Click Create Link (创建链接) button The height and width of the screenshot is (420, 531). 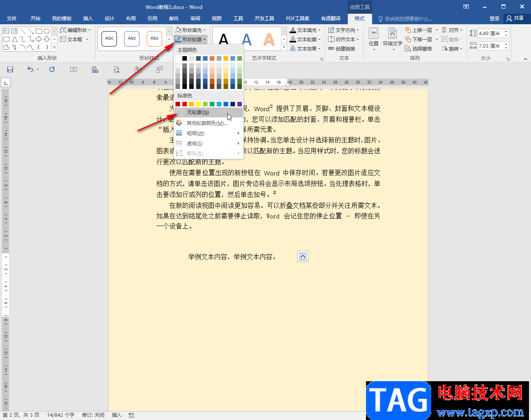point(342,49)
